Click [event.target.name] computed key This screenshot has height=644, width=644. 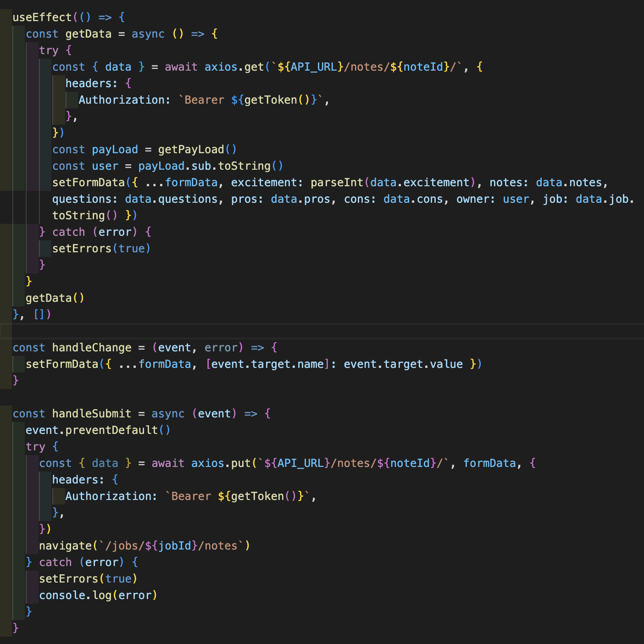coord(267,364)
